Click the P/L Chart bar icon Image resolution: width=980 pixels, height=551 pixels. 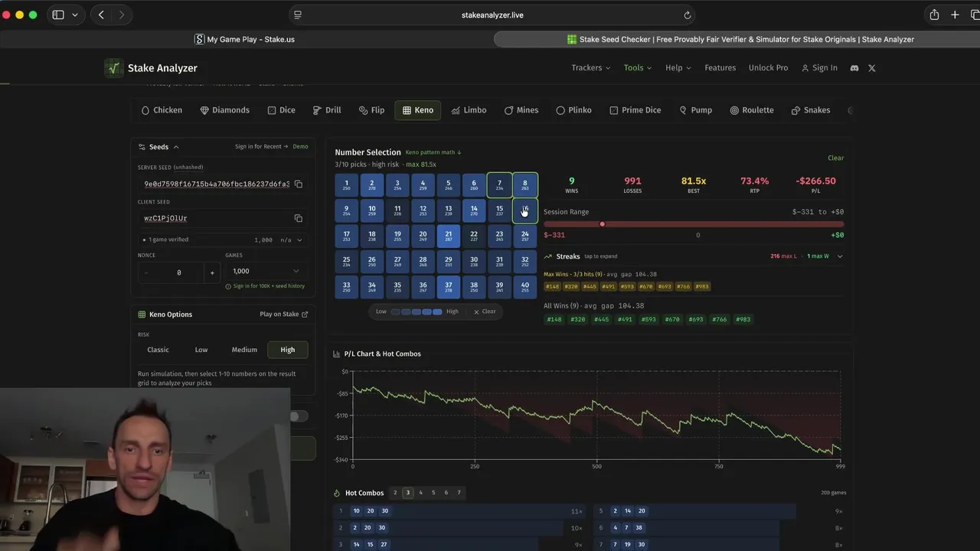[x=337, y=354]
